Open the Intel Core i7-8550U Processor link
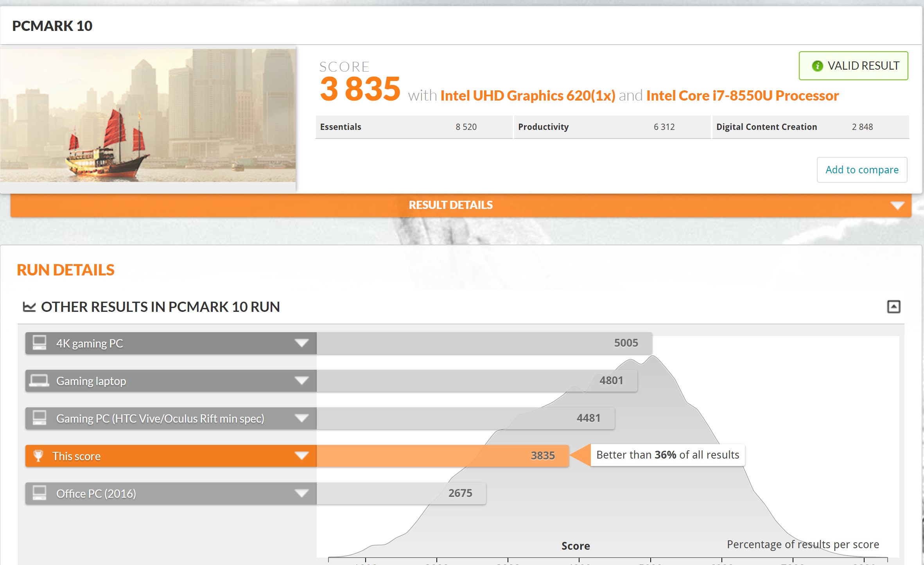Viewport: 924px width, 565px height. point(743,96)
